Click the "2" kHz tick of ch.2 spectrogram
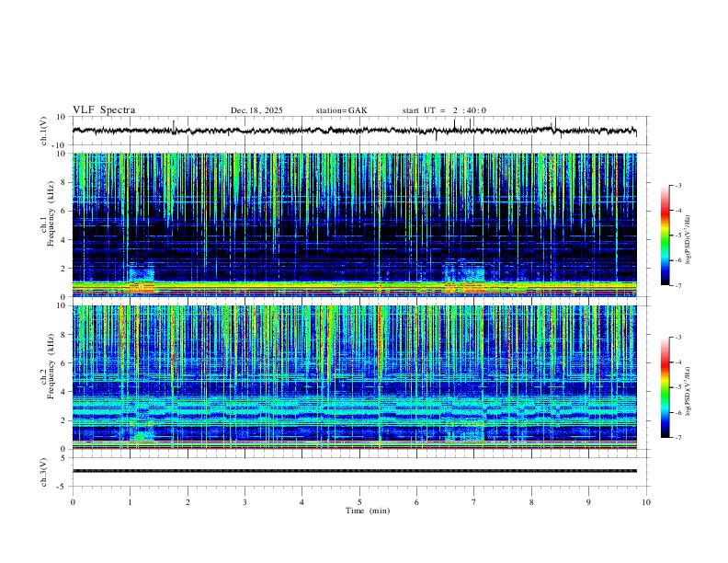728x563 pixels. tap(63, 420)
